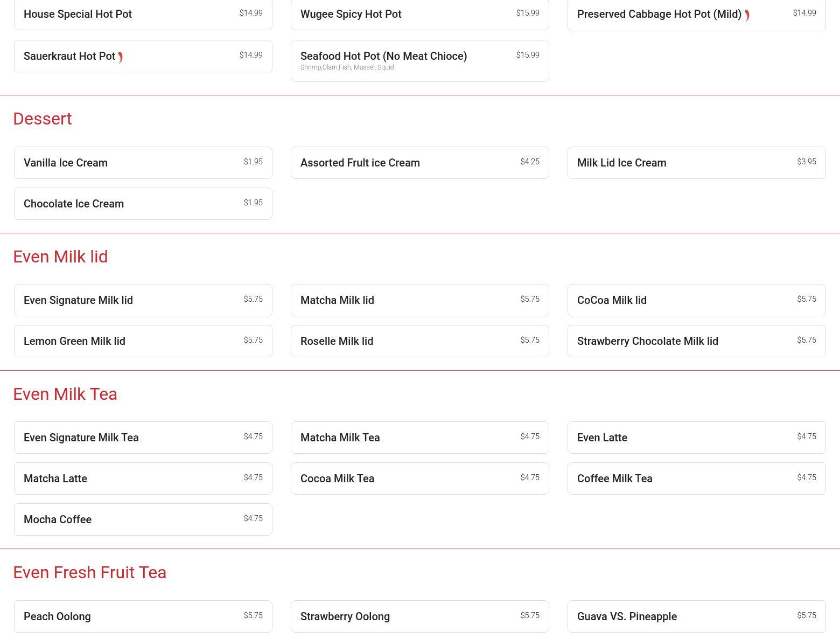Select Chocolate Ice Cream item
The width and height of the screenshot is (840, 638).
point(143,204)
